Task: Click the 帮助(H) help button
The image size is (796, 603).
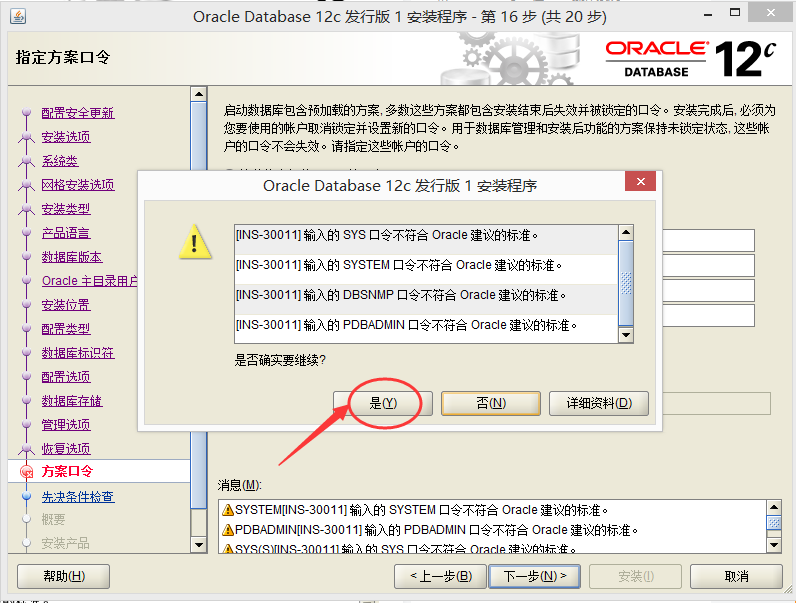Action: (x=64, y=577)
